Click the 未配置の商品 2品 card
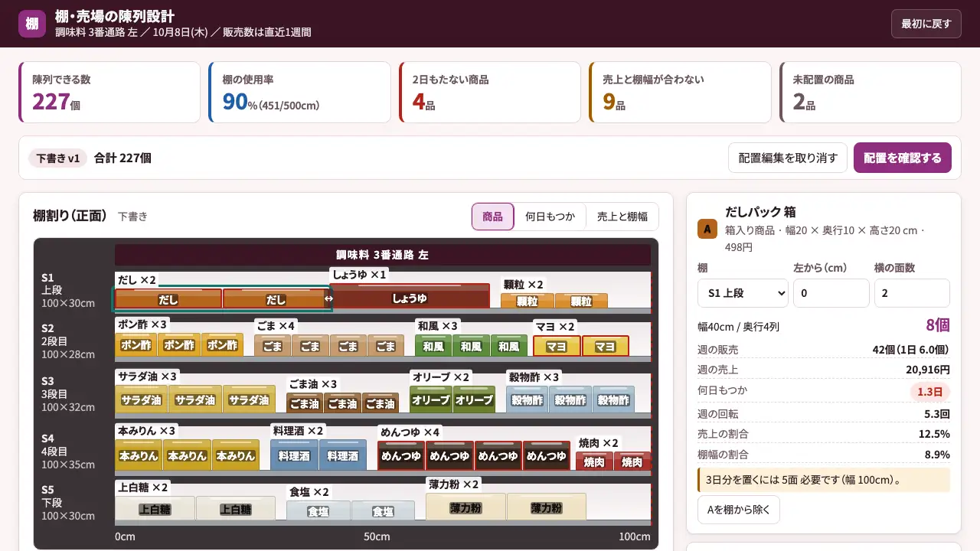This screenshot has width=980, height=551. [871, 92]
